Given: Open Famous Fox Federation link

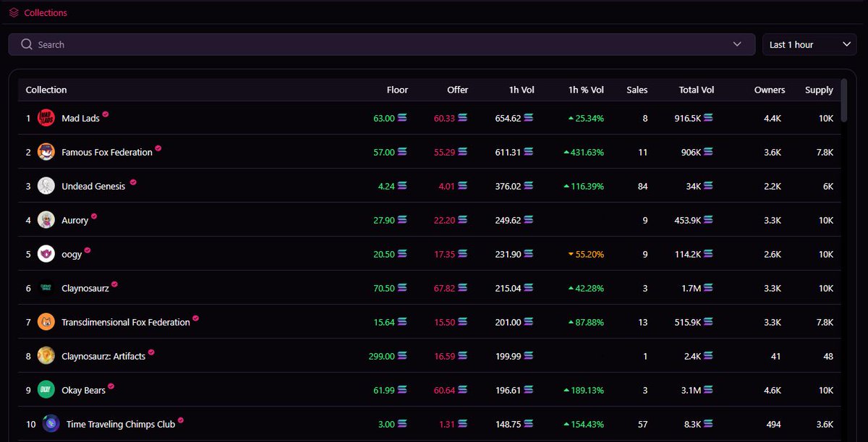Looking at the screenshot, I should [x=107, y=152].
